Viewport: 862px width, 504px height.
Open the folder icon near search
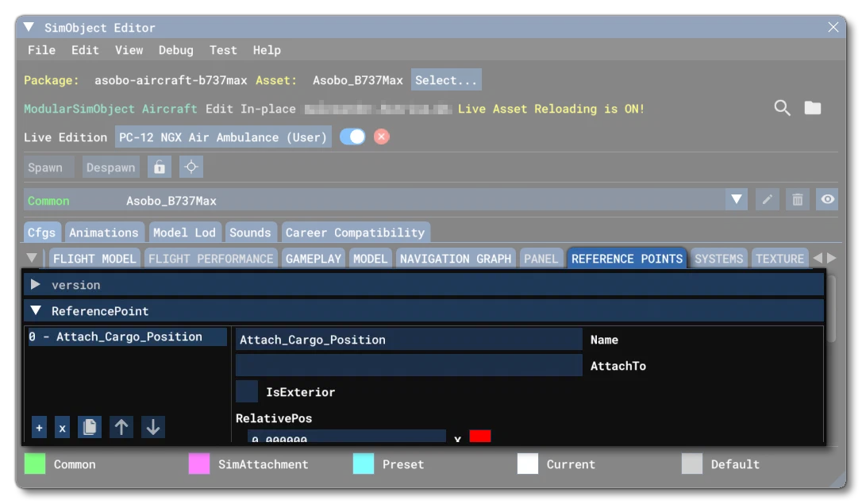(x=813, y=108)
